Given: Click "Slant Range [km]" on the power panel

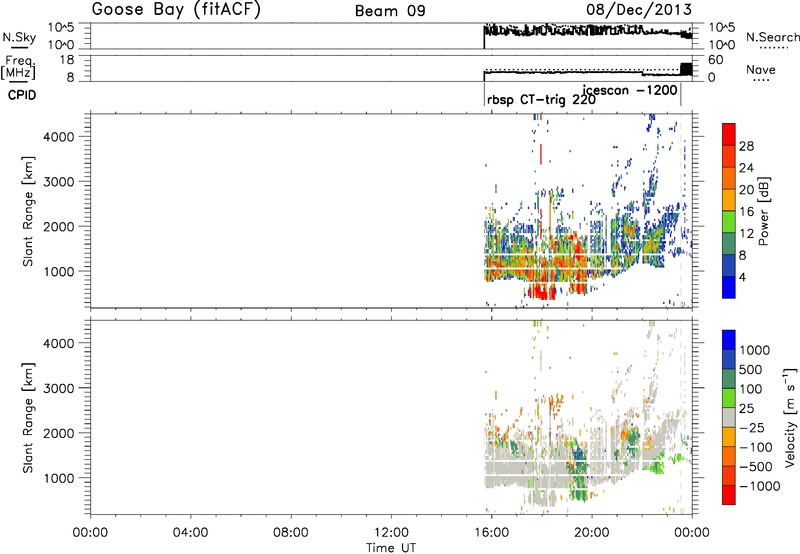Looking at the screenshot, I should (x=28, y=211).
